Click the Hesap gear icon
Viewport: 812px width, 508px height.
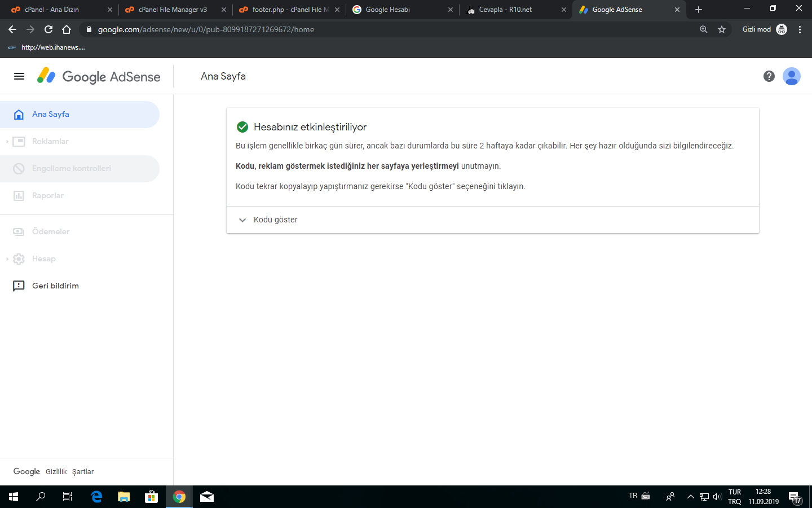19,259
